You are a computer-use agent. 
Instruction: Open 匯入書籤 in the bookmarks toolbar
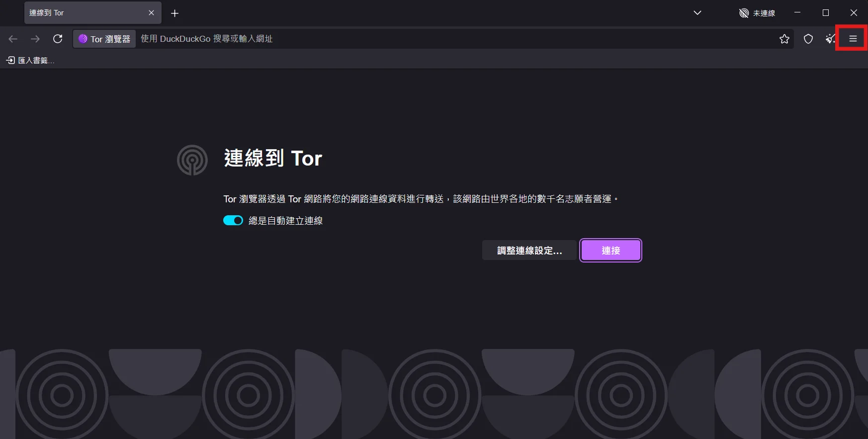click(30, 60)
